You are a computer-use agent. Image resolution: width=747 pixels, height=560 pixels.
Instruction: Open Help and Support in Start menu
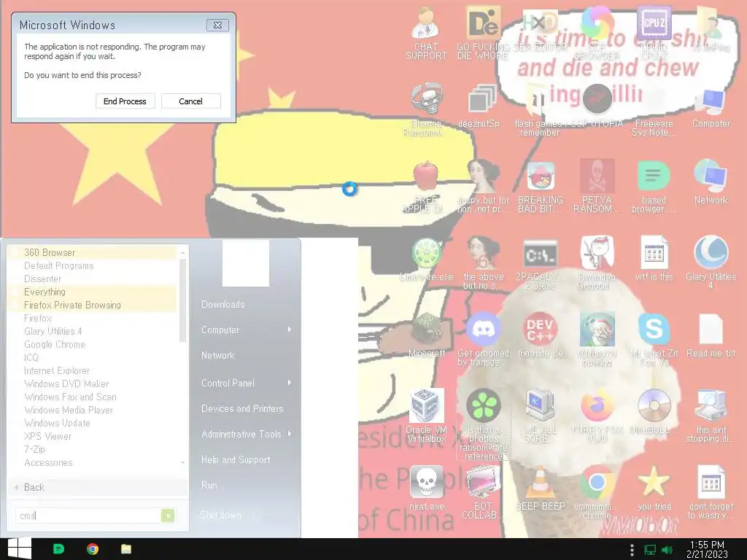pos(236,459)
